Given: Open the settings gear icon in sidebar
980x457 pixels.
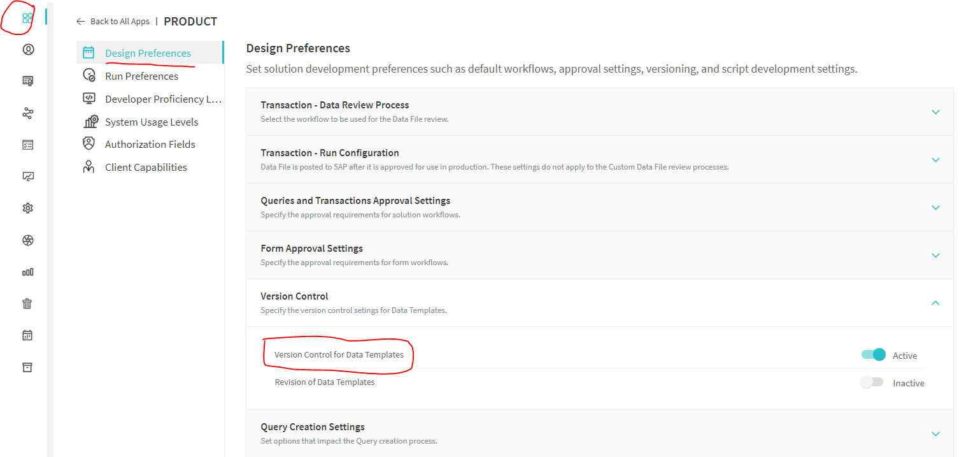Looking at the screenshot, I should click(27, 208).
